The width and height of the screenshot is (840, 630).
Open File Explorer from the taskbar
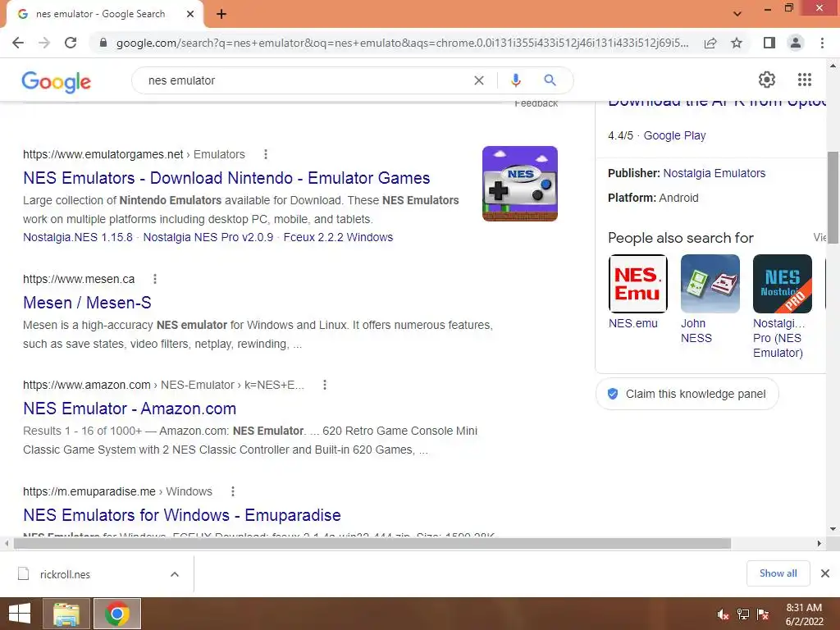[x=66, y=614]
